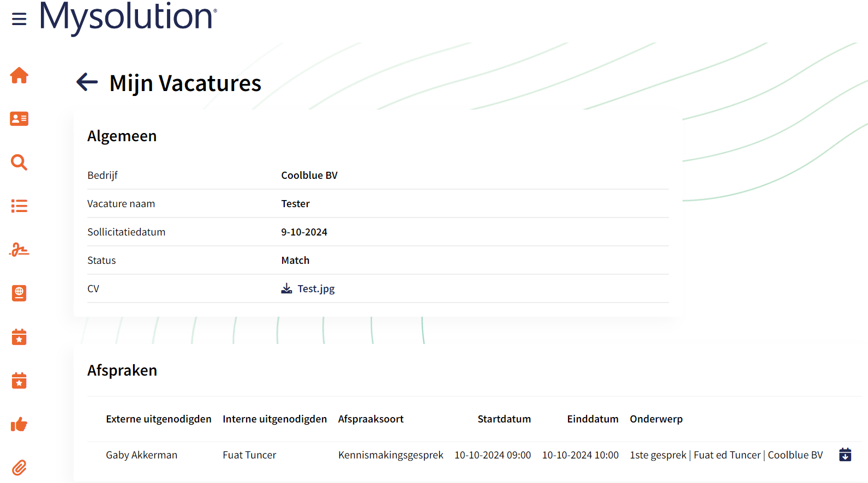
Task: Sort by the Startdatum column header
Action: [504, 419]
